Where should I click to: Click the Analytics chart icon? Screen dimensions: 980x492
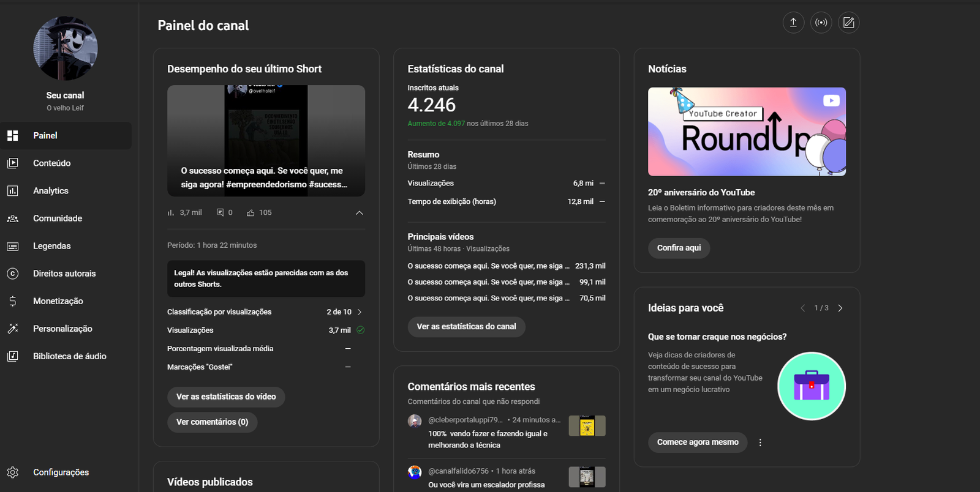[x=13, y=190]
